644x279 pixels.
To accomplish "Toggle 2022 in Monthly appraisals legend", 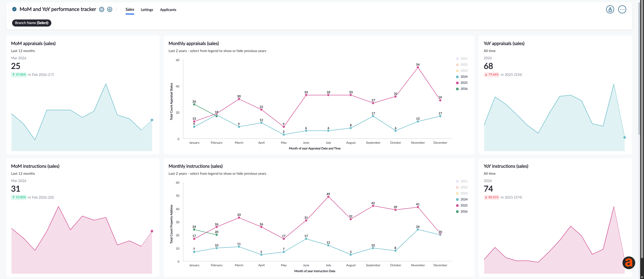I will [462, 65].
